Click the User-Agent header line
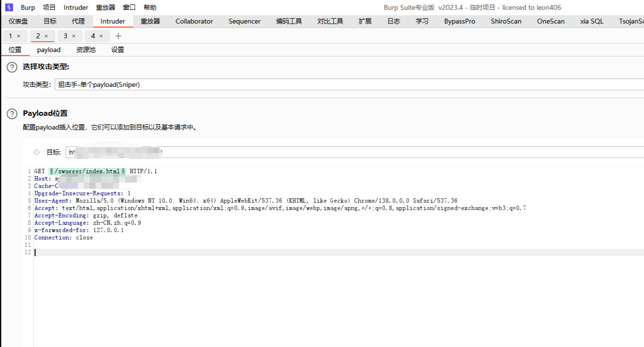This screenshot has width=644, height=347. [246, 201]
